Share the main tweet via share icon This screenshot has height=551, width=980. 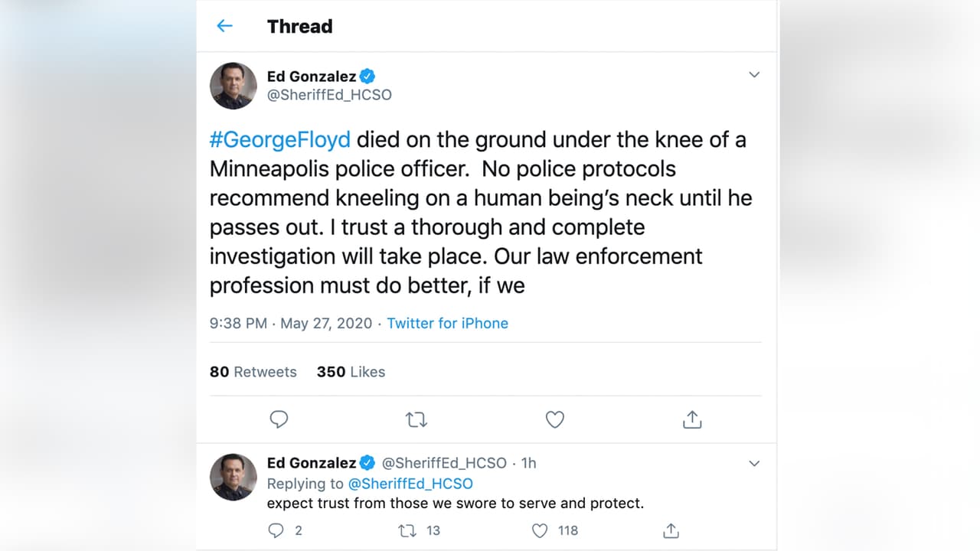(692, 419)
